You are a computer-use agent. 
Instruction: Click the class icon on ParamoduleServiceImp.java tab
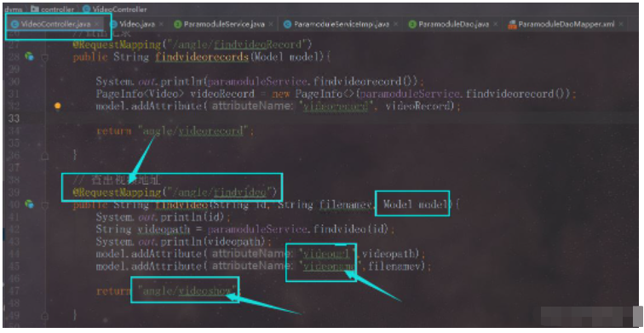[x=288, y=24]
